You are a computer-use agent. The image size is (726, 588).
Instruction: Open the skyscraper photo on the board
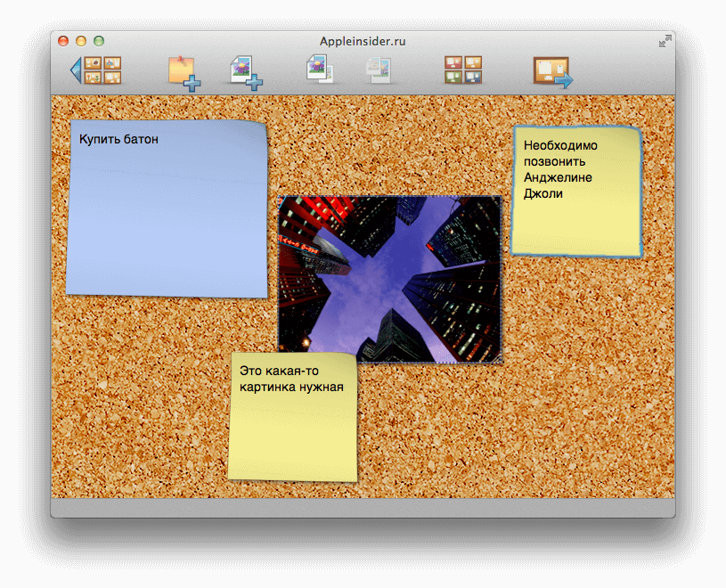pyautogui.click(x=392, y=278)
